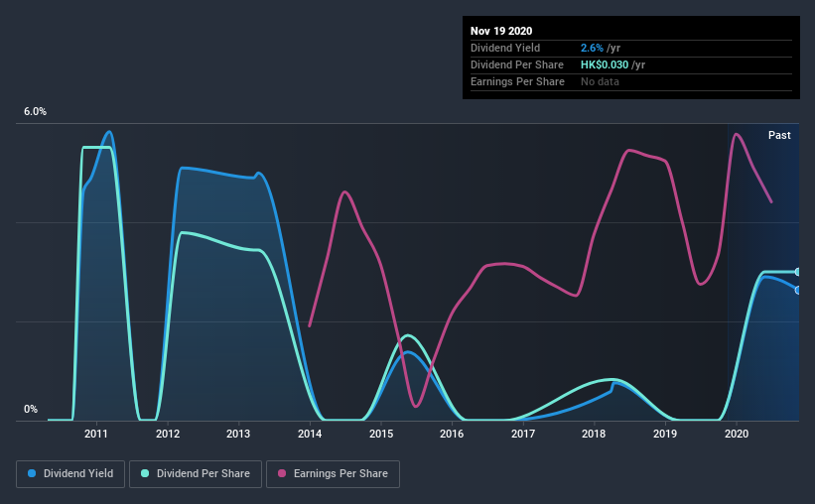Click the 2018 x-axis label
The height and width of the screenshot is (504, 815).
pos(594,434)
